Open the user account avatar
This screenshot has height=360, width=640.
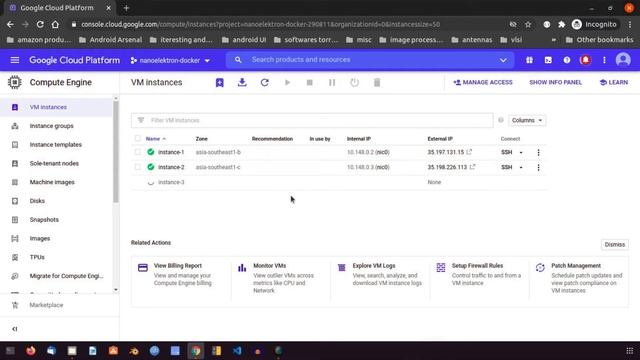pyautogui.click(x=623, y=60)
